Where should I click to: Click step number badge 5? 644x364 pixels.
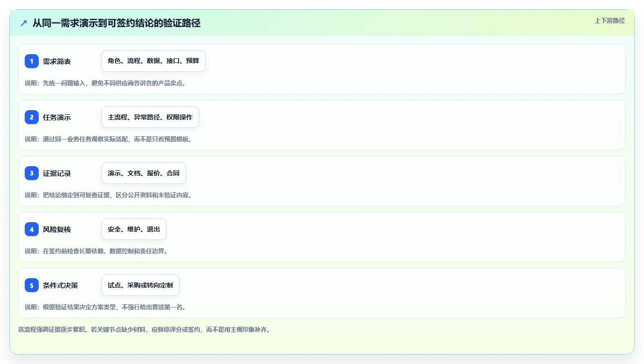tap(32, 285)
